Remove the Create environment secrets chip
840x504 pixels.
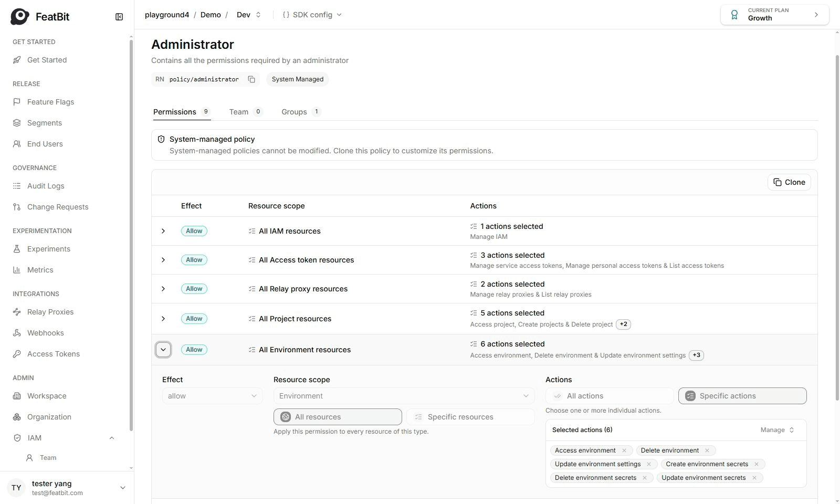point(757,464)
